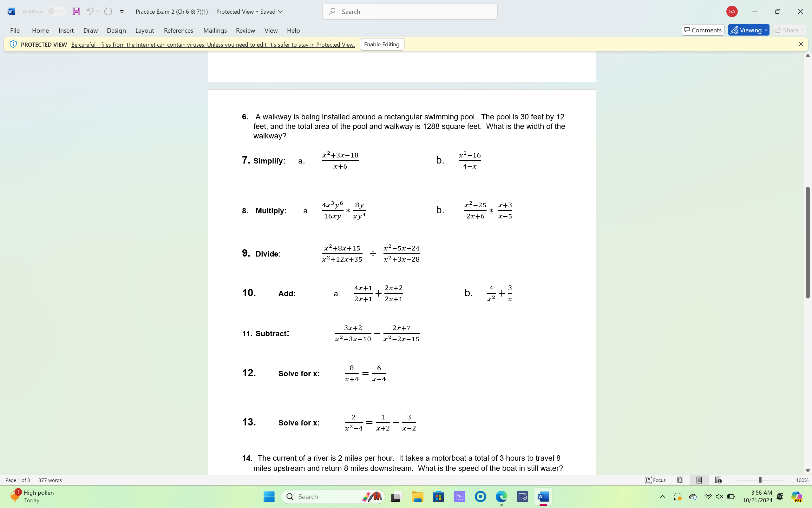Switch to the Insert tab
This screenshot has width=812, height=508.
coord(66,30)
